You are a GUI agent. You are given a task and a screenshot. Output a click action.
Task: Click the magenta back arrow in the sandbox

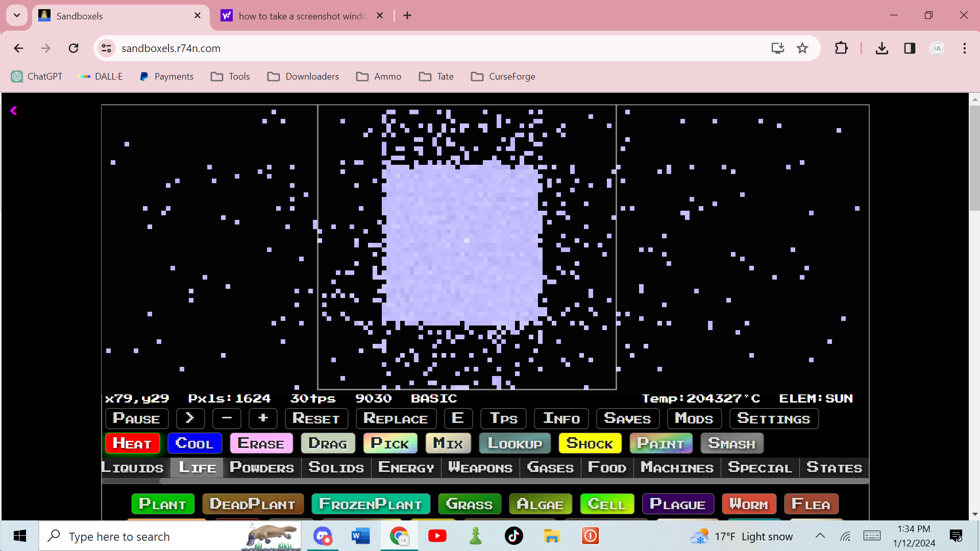tap(14, 111)
